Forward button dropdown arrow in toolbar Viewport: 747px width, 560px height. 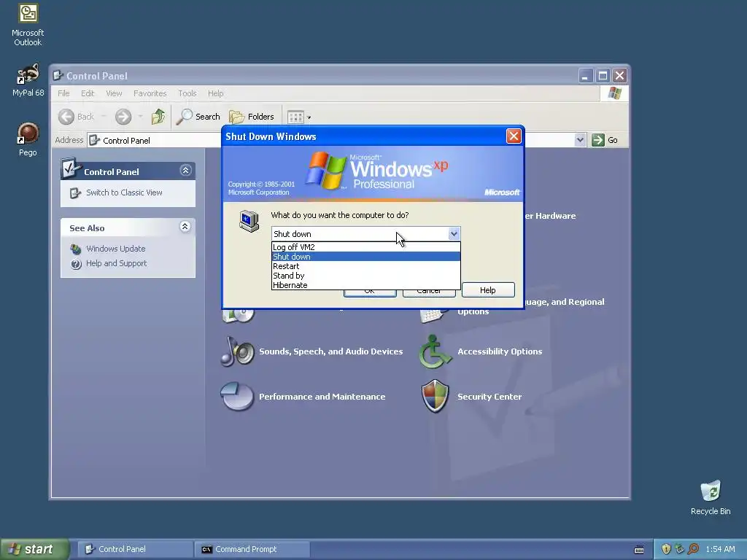coord(140,117)
